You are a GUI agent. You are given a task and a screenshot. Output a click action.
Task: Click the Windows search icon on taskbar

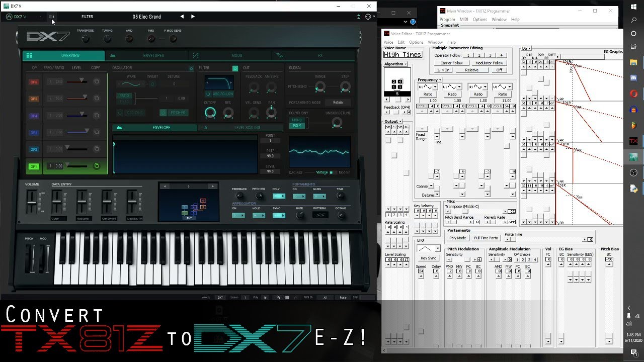[x=633, y=21]
